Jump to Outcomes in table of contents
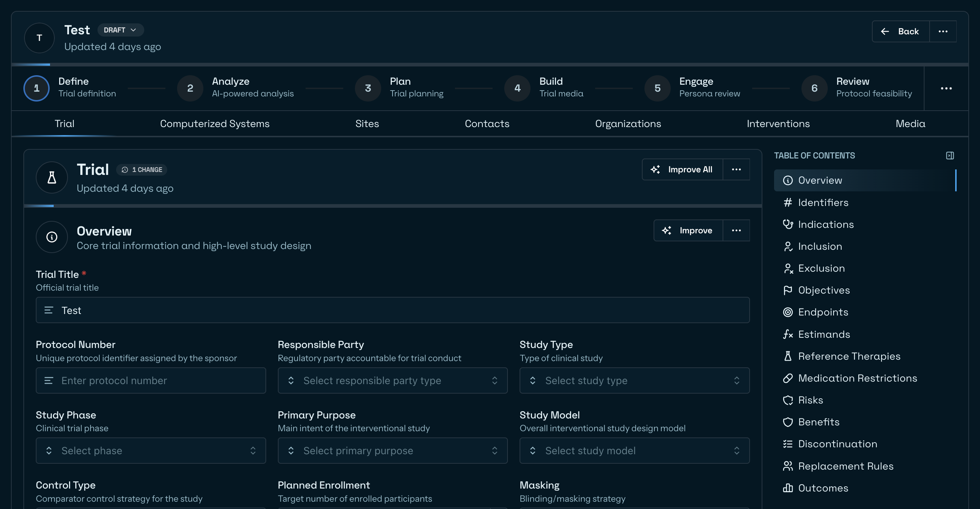 865,488
